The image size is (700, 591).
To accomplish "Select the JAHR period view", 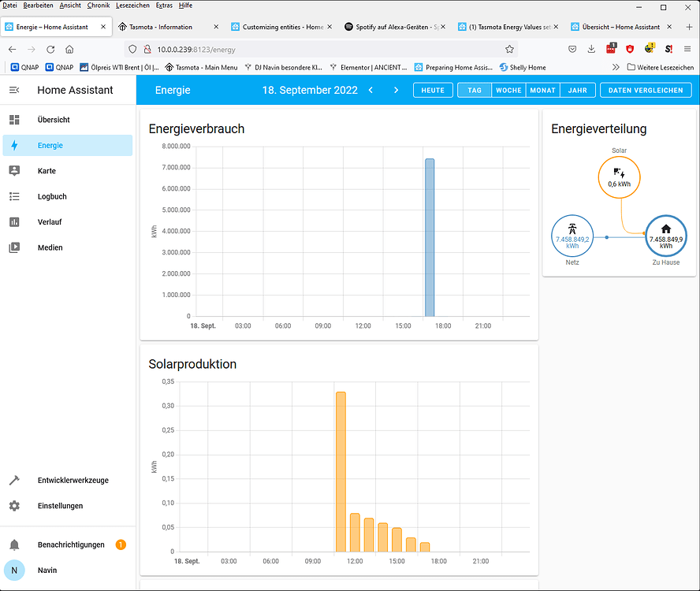I will (578, 90).
